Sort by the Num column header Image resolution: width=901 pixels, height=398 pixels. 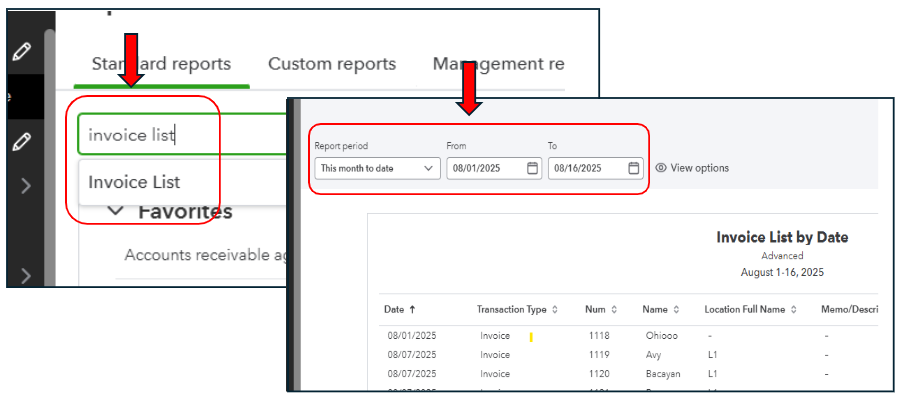(601, 310)
